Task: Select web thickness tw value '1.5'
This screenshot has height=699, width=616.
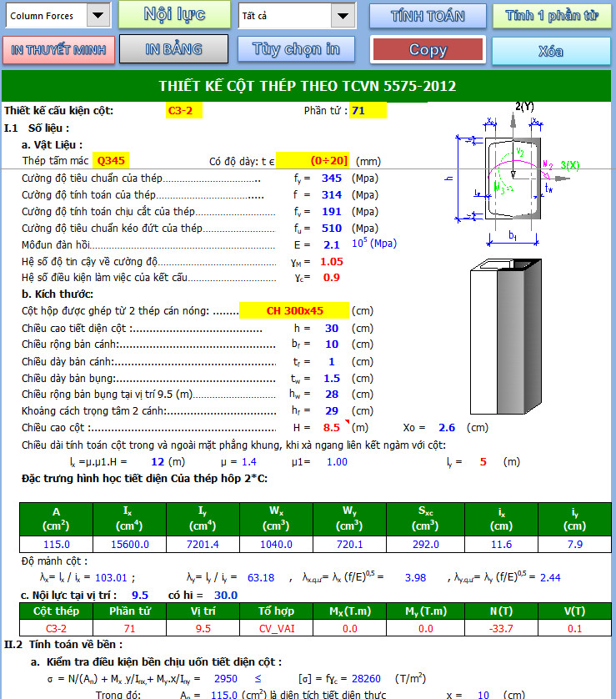Action: [332, 379]
